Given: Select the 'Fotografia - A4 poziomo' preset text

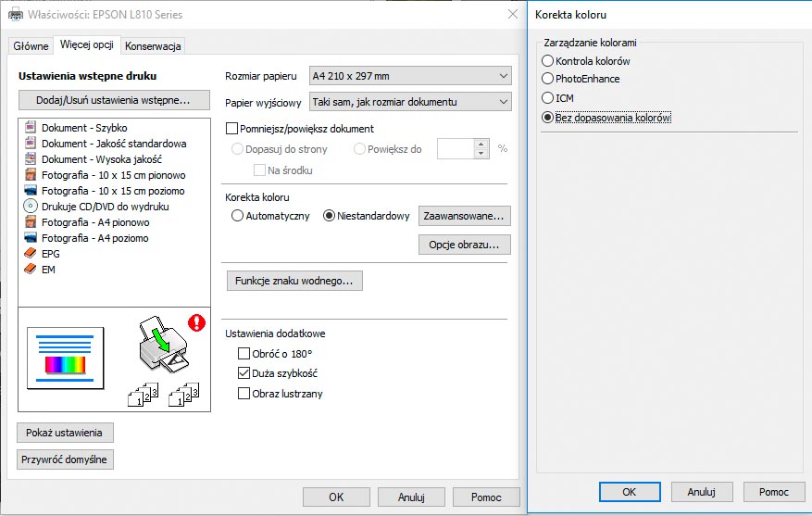Looking at the screenshot, I should [x=94, y=238].
